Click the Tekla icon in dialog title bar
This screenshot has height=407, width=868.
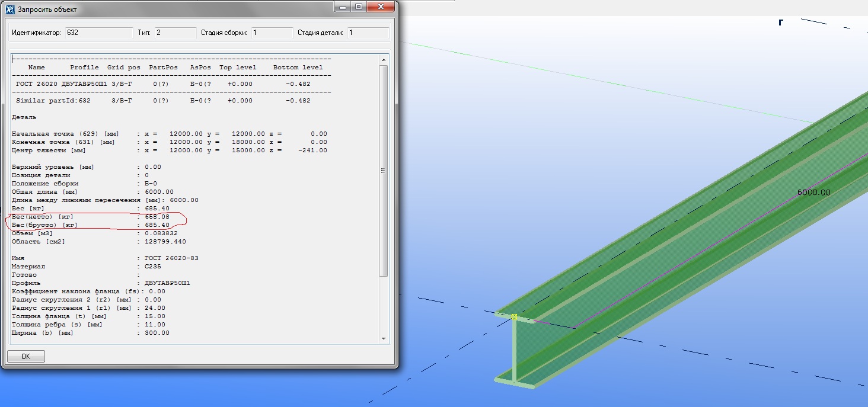tap(9, 9)
